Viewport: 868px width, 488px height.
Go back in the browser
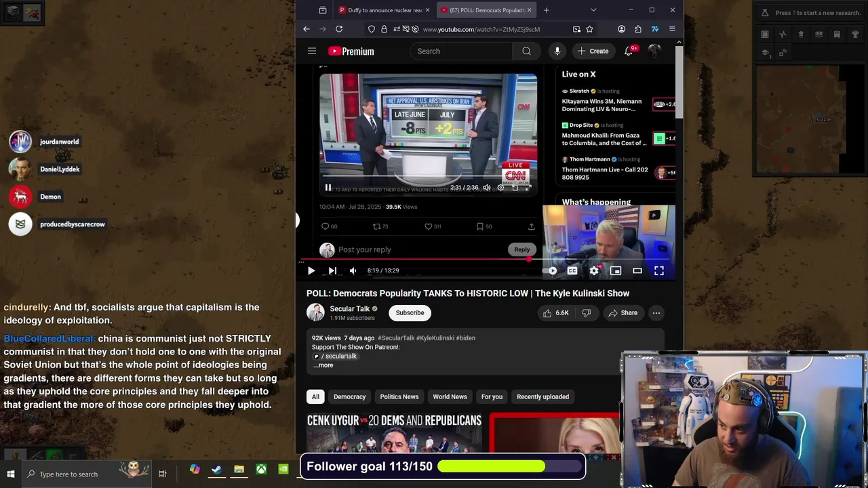point(307,29)
